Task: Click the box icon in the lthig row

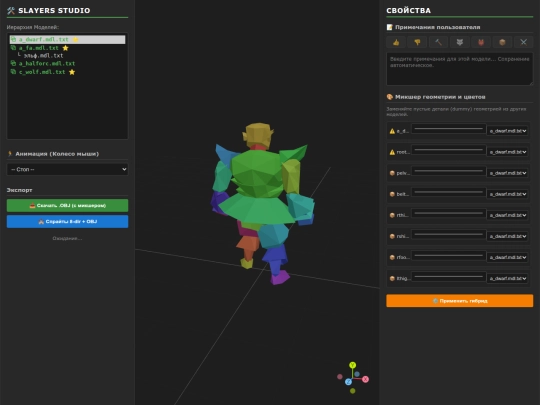Action: [x=392, y=278]
